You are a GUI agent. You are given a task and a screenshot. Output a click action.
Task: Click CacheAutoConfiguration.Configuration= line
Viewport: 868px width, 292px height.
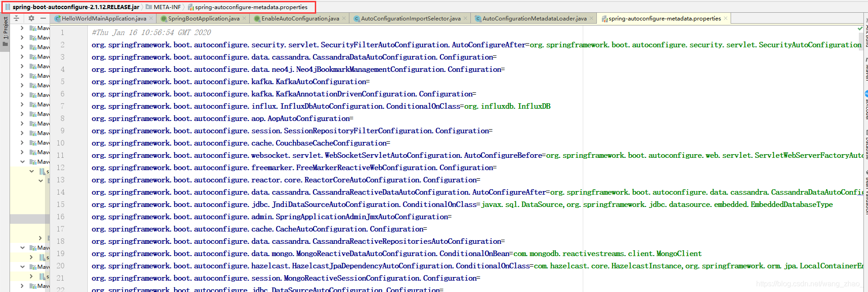(259, 229)
